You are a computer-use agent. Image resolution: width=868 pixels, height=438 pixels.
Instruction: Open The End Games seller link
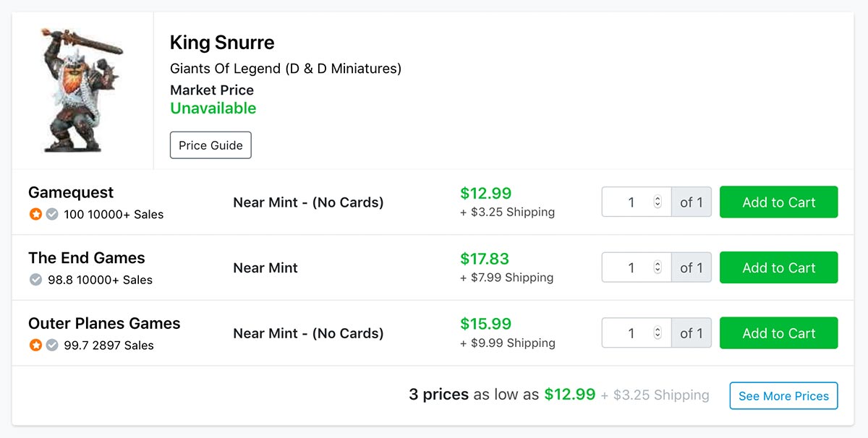point(87,258)
